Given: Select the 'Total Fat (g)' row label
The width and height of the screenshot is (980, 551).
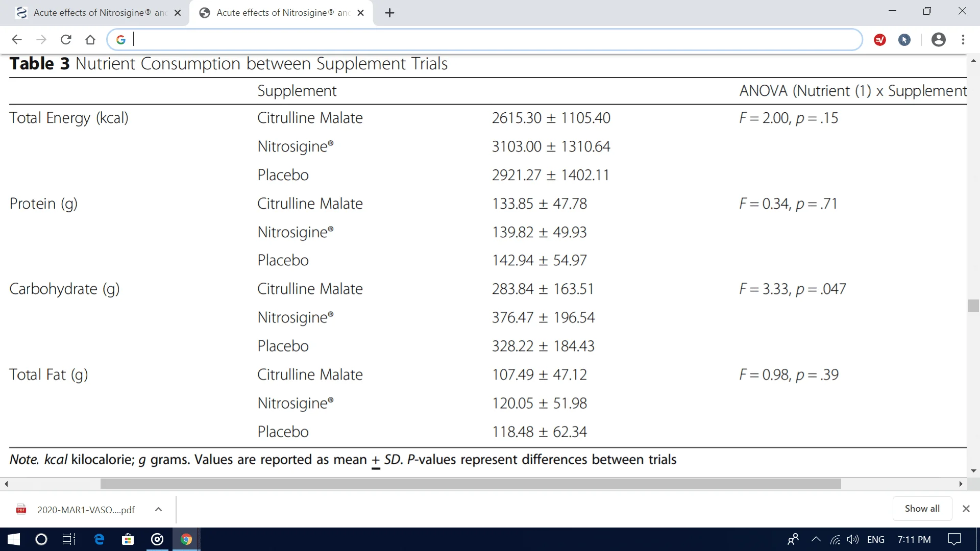Looking at the screenshot, I should (x=48, y=374).
